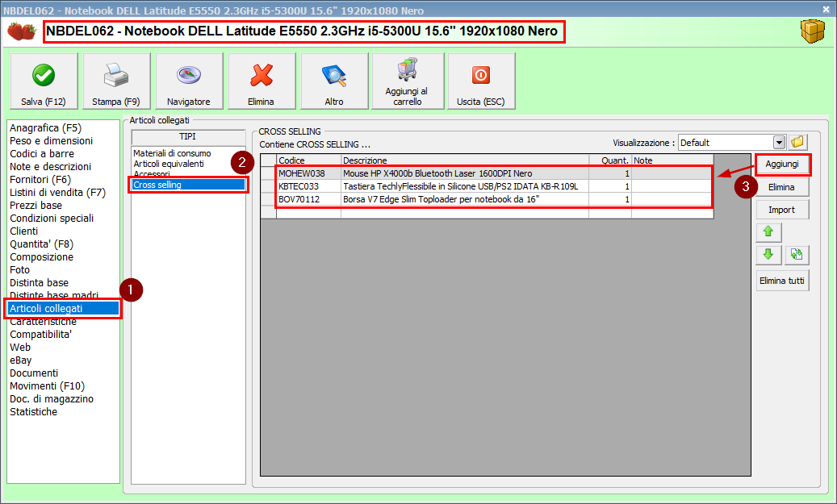Click the Aggiungi button
This screenshot has width=837, height=504.
point(782,165)
